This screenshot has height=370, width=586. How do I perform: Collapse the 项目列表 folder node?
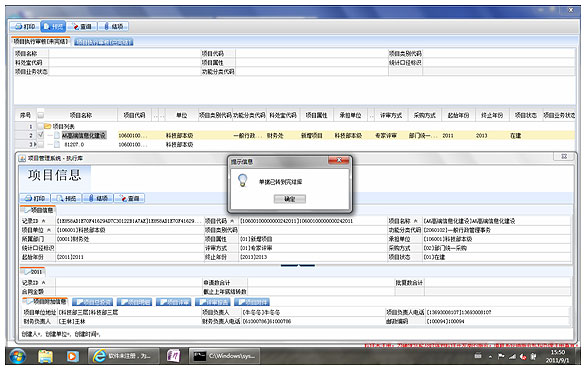[x=48, y=126]
